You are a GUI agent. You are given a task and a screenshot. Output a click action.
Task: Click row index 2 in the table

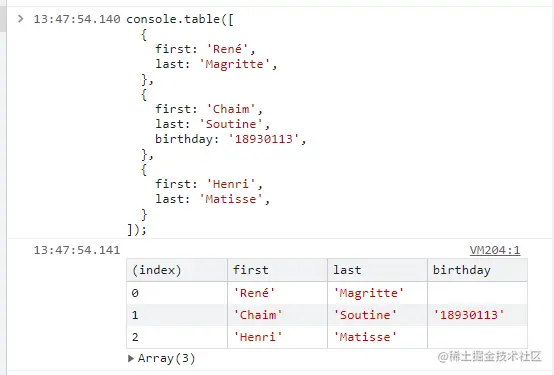177,337
